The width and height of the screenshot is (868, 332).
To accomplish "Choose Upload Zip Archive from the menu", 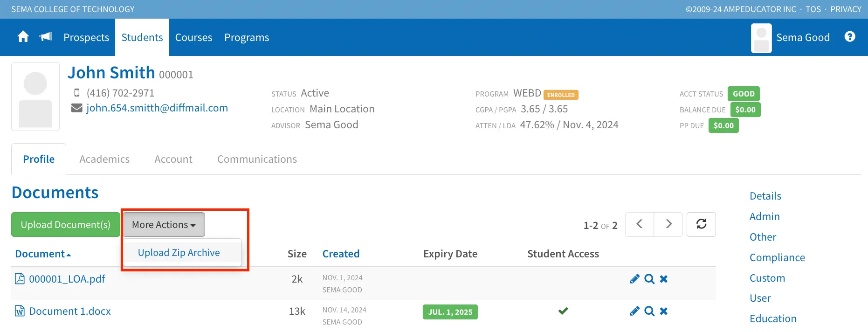I will point(182,253).
